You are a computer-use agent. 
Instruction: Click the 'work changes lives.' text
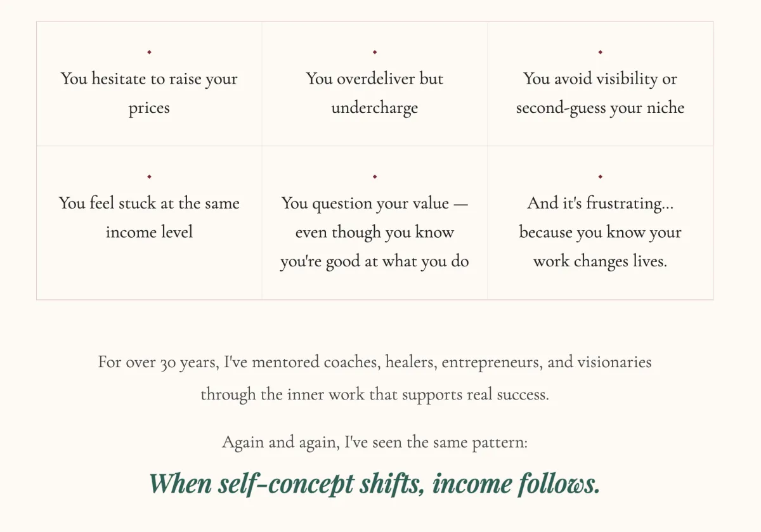(x=600, y=261)
